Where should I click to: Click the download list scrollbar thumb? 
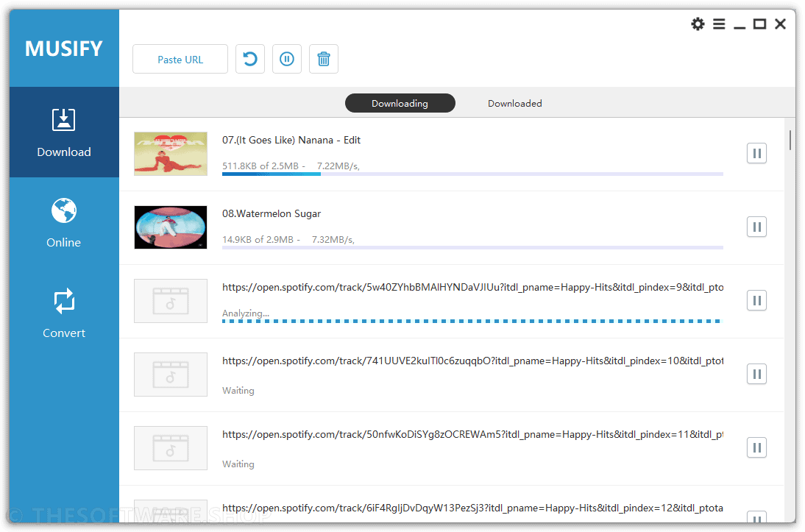pyautogui.click(x=790, y=141)
